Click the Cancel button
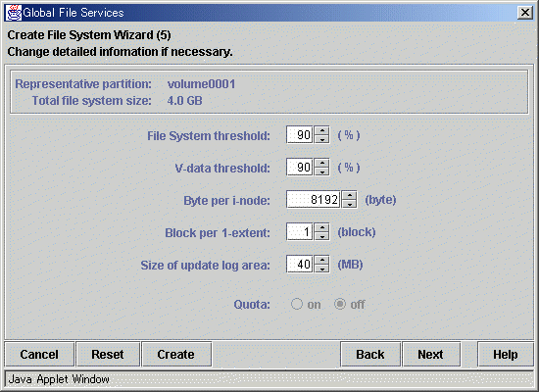 39,354
